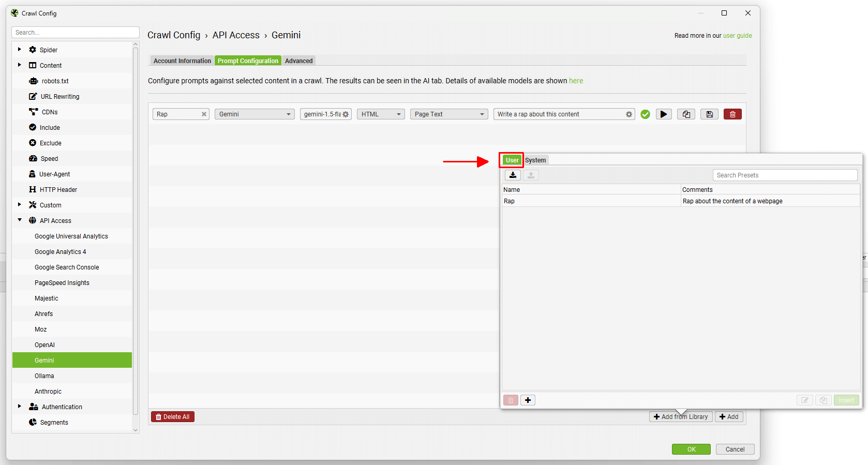The image size is (868, 465).
Task: Import presets with the download icon
Action: tap(513, 175)
